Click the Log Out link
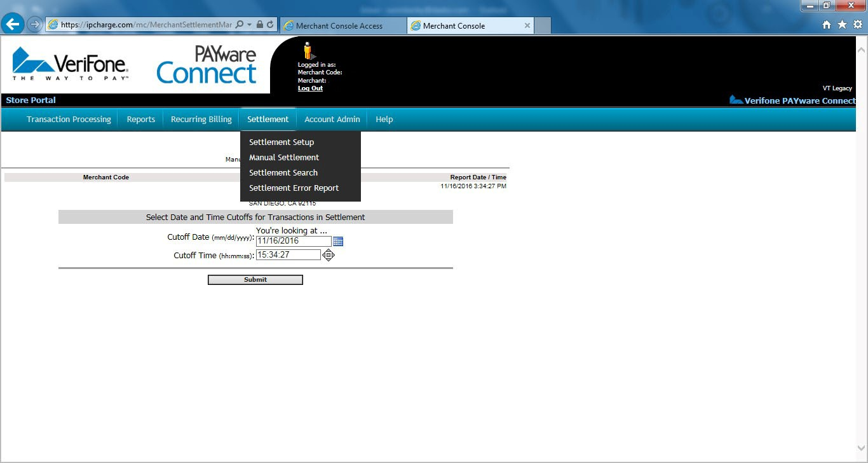 coord(310,88)
